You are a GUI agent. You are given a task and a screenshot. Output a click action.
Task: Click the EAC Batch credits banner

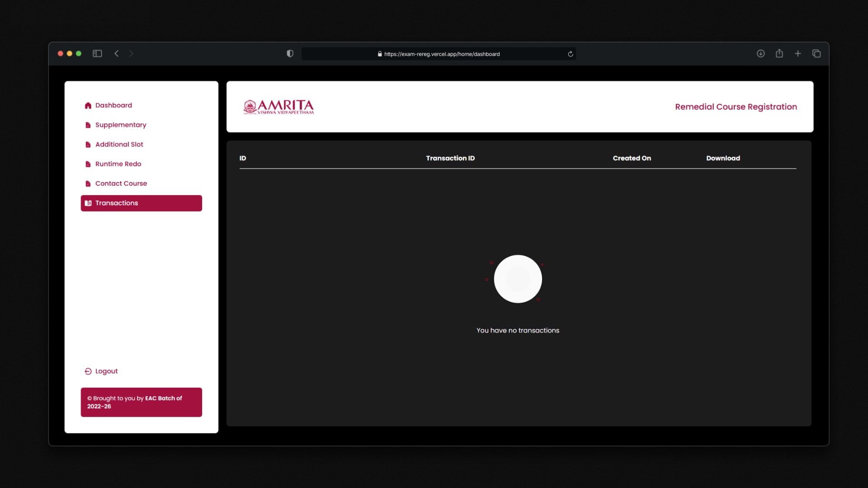click(x=141, y=402)
